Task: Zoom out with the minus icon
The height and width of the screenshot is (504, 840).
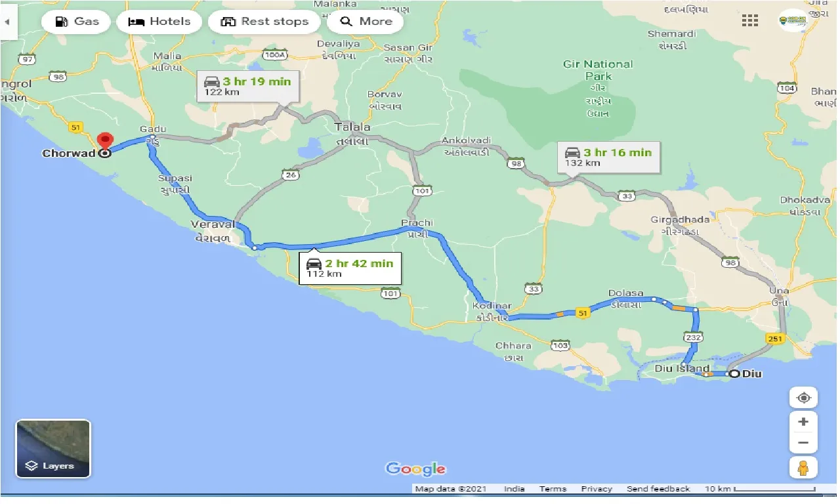Action: coord(803,442)
